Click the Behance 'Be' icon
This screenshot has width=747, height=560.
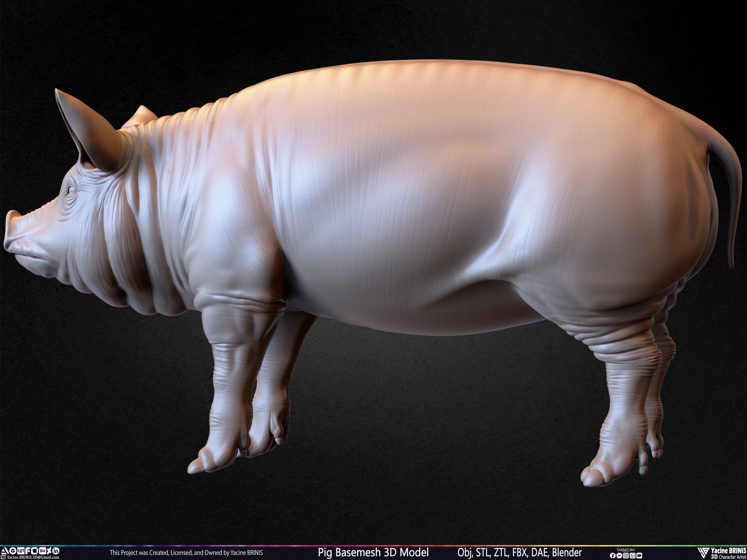(43, 551)
